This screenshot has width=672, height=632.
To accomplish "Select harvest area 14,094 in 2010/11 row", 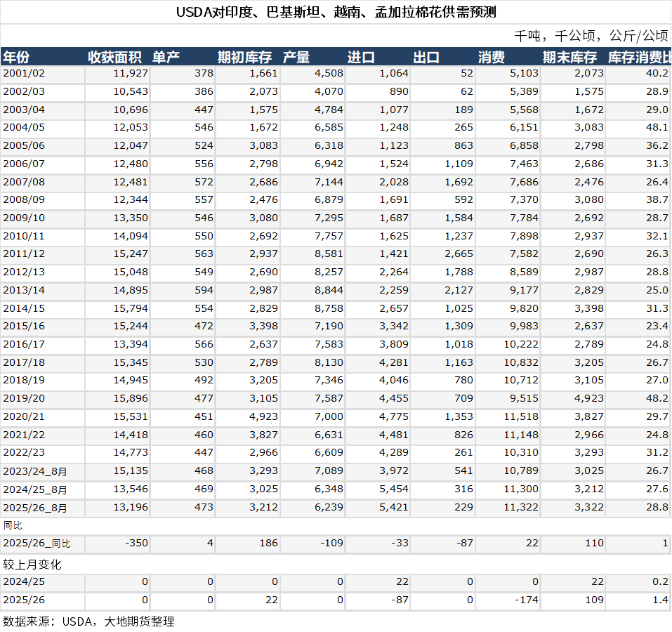I will 131,236.
